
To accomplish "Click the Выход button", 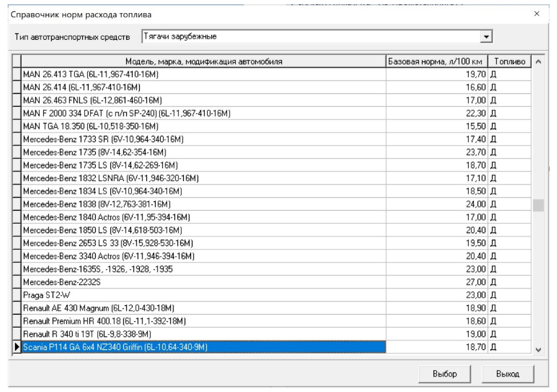I will point(508,374).
